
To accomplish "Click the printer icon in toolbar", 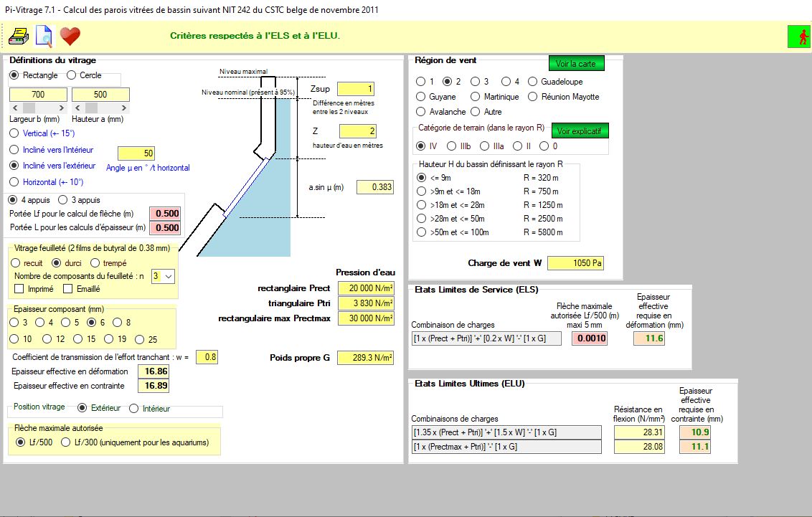I will coord(18,35).
